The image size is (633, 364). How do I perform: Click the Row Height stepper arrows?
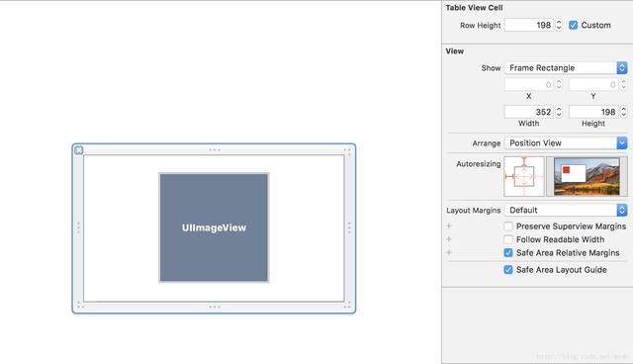(559, 25)
